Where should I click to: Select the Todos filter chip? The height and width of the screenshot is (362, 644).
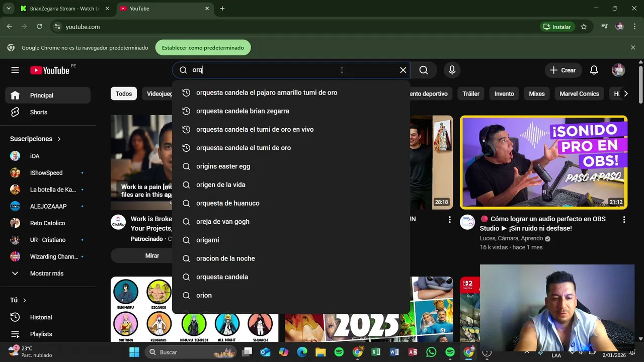click(x=124, y=94)
